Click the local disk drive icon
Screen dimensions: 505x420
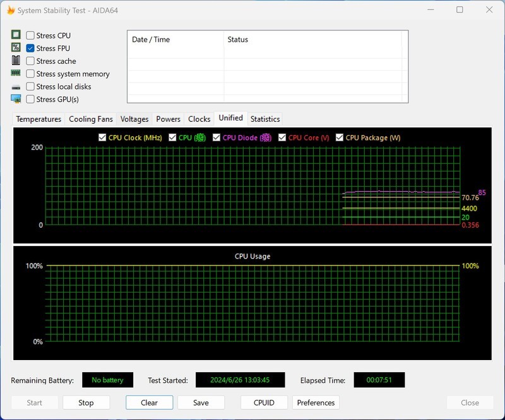click(16, 86)
